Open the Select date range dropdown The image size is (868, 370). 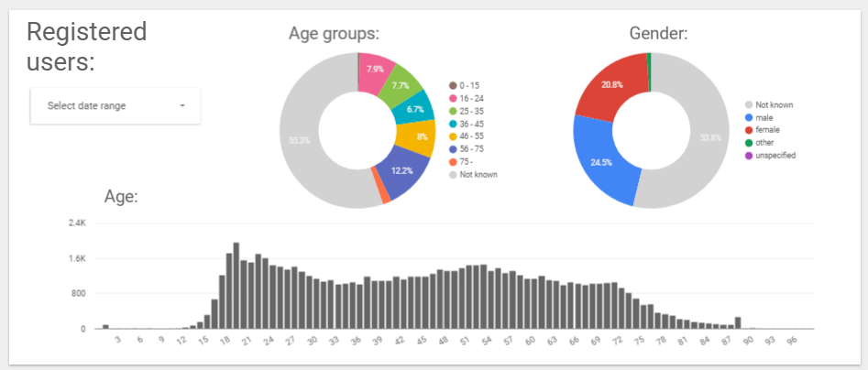(115, 105)
